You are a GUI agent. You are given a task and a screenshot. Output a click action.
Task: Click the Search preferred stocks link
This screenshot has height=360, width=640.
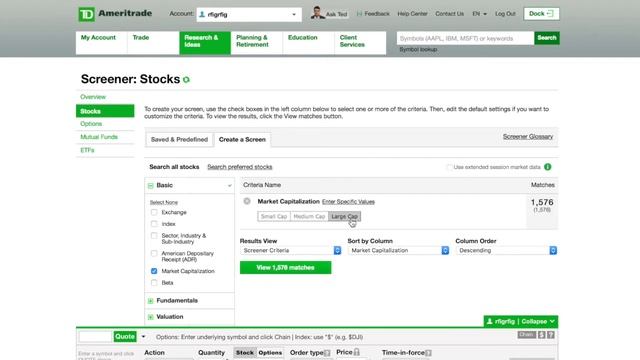tap(240, 167)
